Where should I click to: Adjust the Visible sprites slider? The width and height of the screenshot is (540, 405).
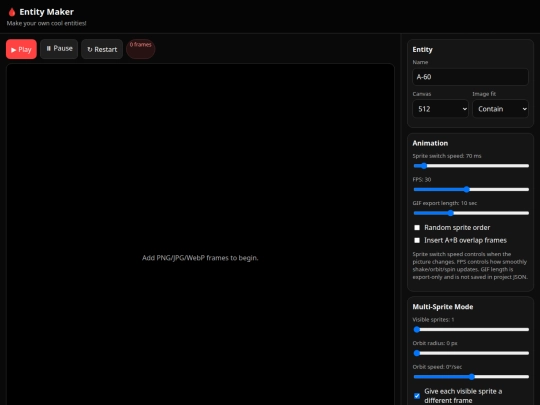coord(471,330)
